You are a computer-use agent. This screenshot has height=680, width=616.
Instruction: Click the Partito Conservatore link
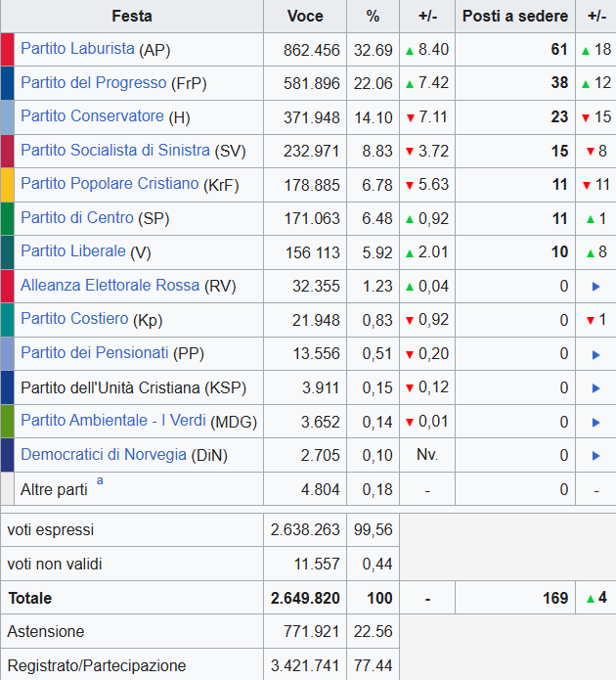(92, 116)
